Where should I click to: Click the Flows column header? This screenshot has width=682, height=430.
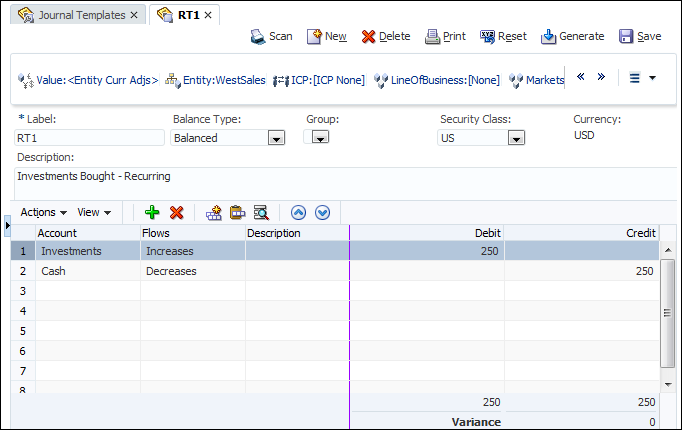[193, 233]
